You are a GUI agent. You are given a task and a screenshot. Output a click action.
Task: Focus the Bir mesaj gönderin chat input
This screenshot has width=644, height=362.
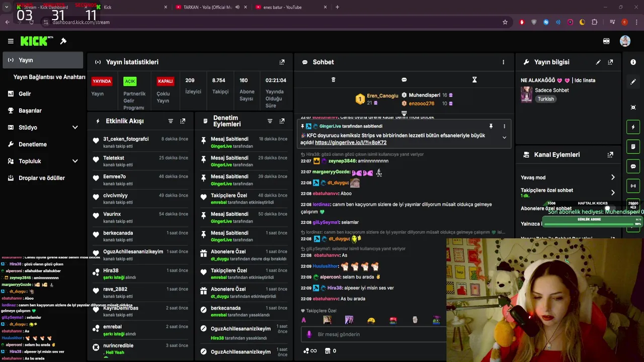point(375,334)
